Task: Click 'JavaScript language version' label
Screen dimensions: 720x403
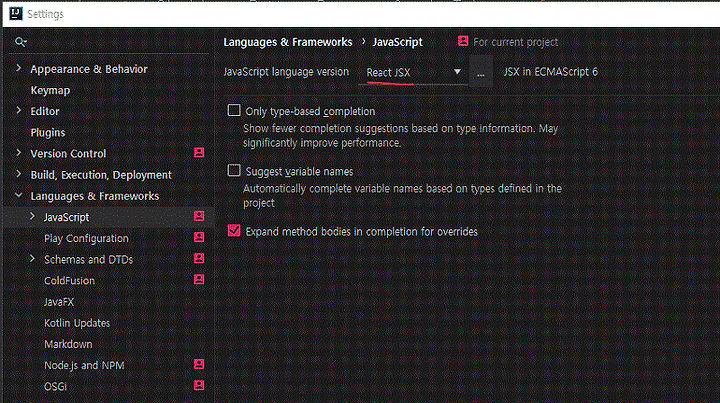Action: click(x=286, y=72)
